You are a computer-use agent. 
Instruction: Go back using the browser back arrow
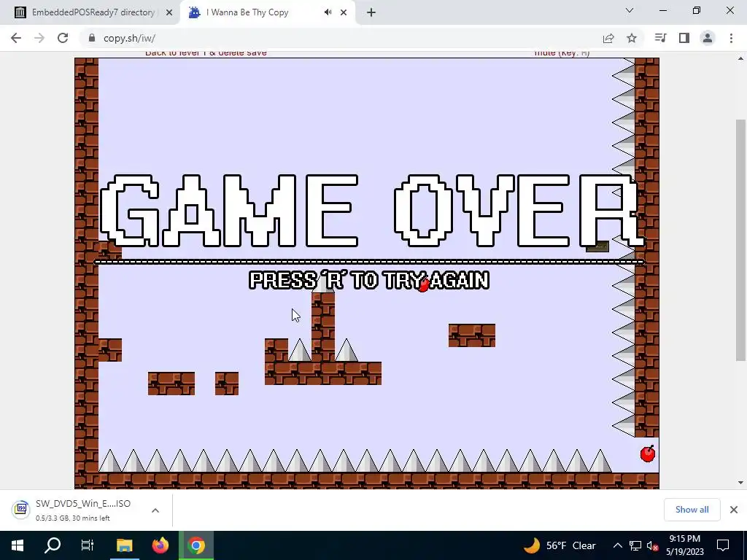16,38
